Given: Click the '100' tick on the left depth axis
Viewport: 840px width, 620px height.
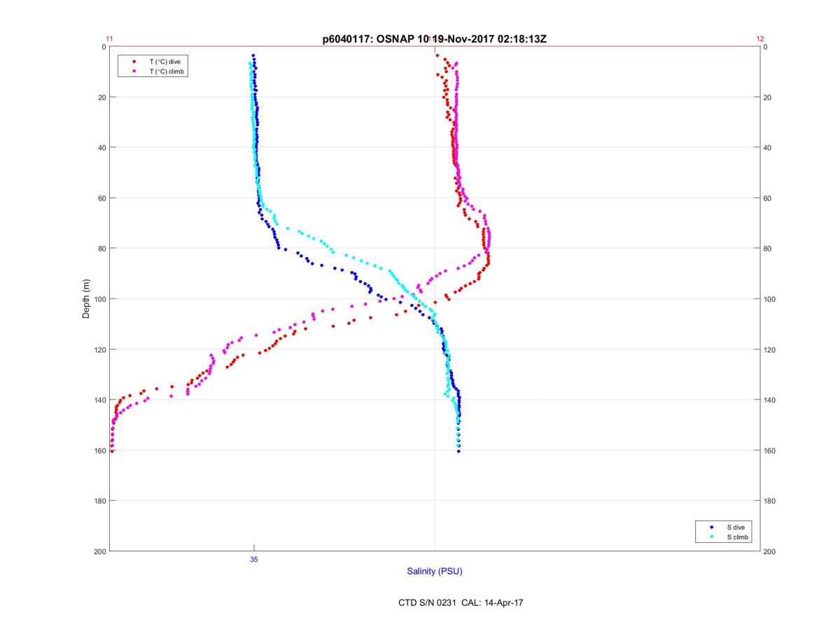Looking at the screenshot, I should pos(100,299).
